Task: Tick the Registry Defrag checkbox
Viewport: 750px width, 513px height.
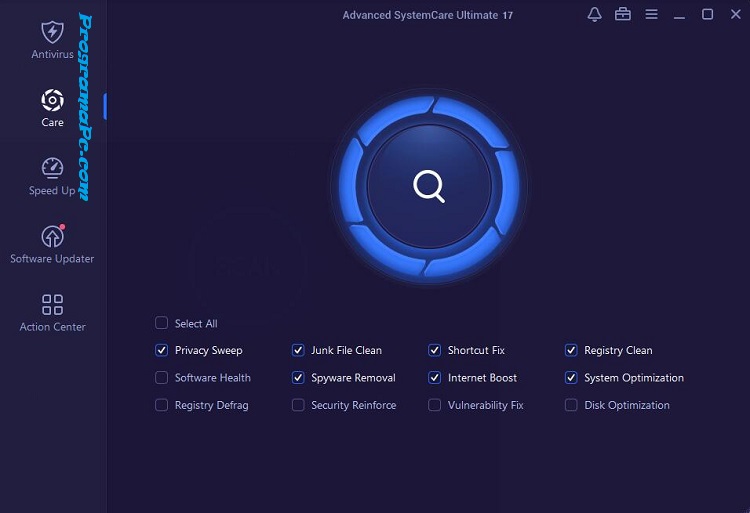Action: pos(162,405)
